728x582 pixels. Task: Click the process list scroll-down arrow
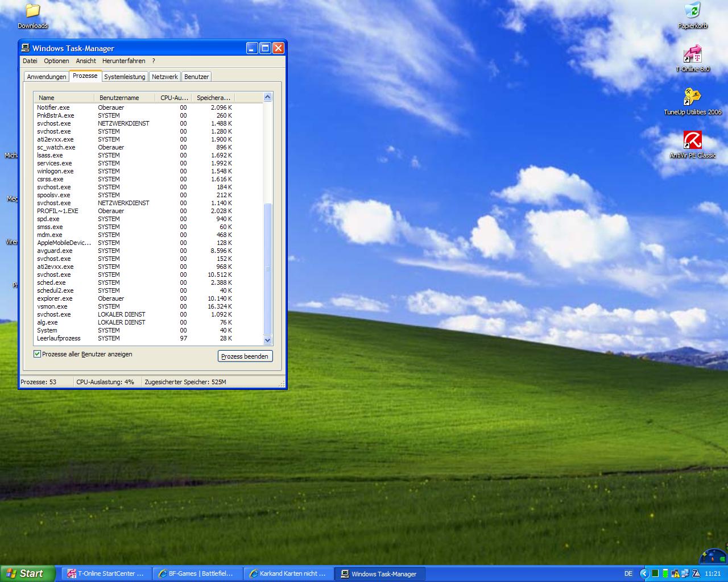267,340
